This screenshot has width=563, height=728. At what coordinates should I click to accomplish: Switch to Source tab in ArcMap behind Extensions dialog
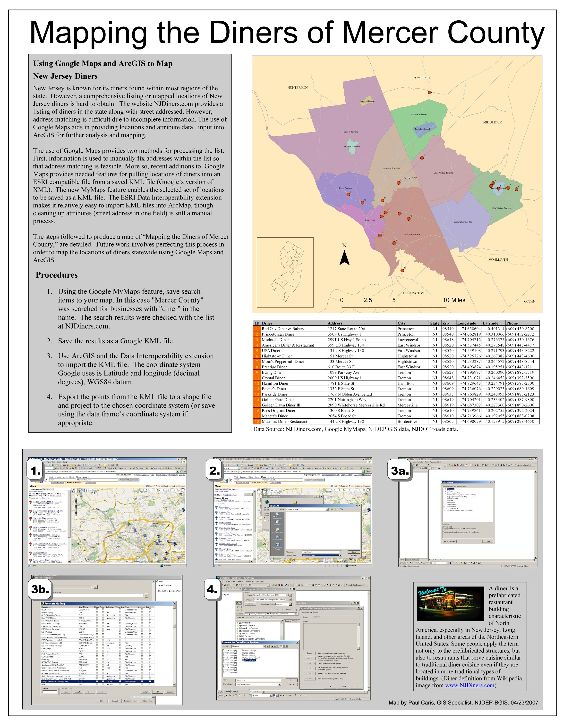click(408, 560)
